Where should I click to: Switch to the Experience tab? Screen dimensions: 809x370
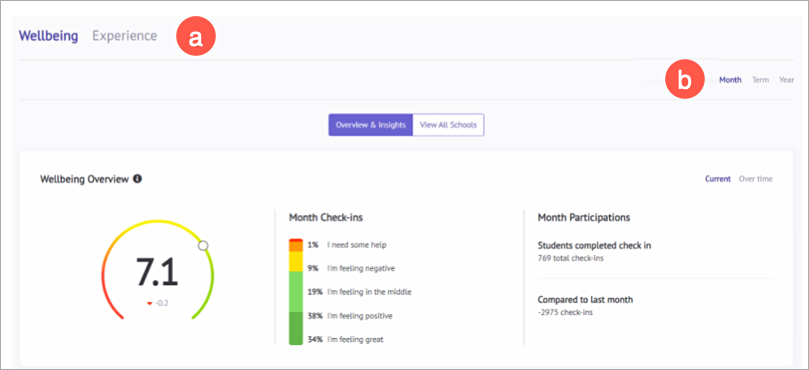(125, 36)
